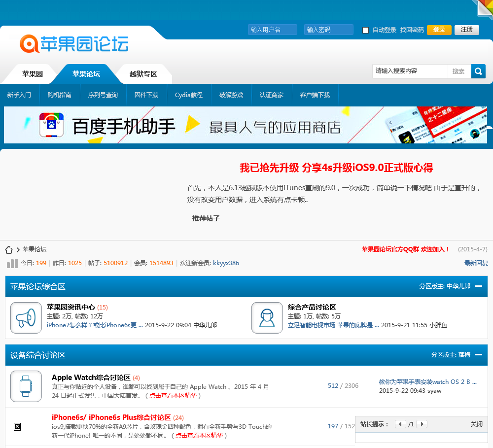Click the 推荐帖子 label
This screenshot has height=448, width=493.
[206, 218]
